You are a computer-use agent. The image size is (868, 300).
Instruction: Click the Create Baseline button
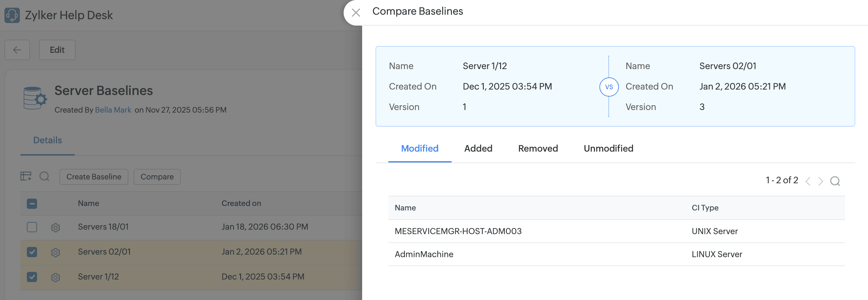point(94,177)
